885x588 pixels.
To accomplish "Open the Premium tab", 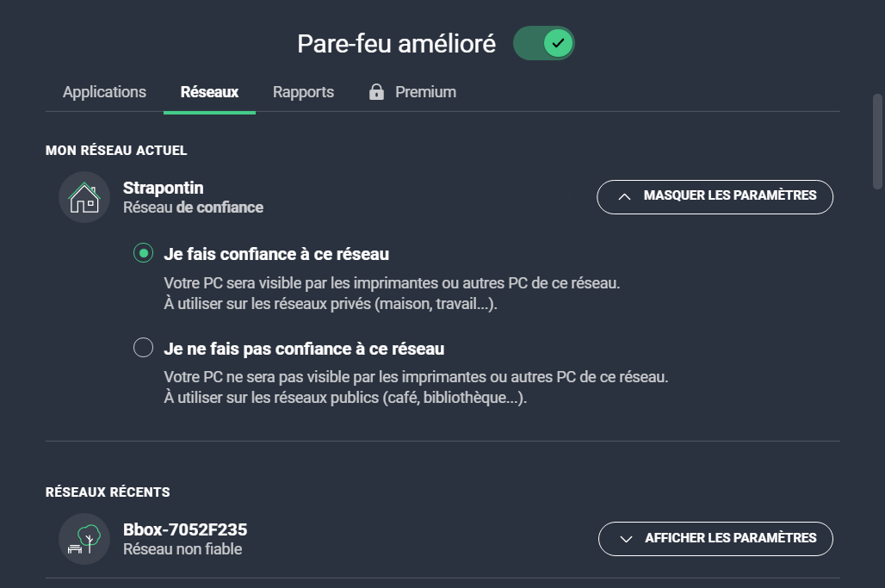I will click(425, 91).
